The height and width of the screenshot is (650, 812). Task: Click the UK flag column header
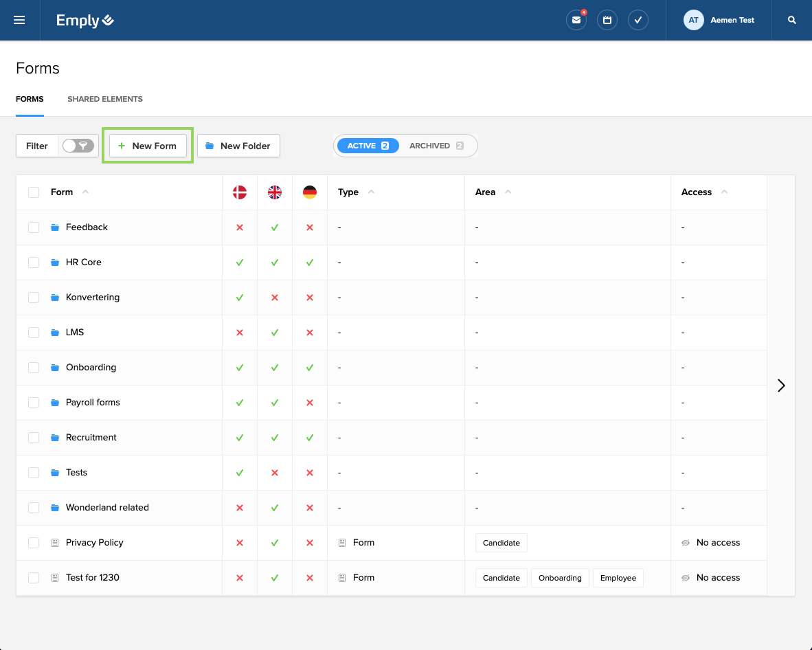(275, 192)
